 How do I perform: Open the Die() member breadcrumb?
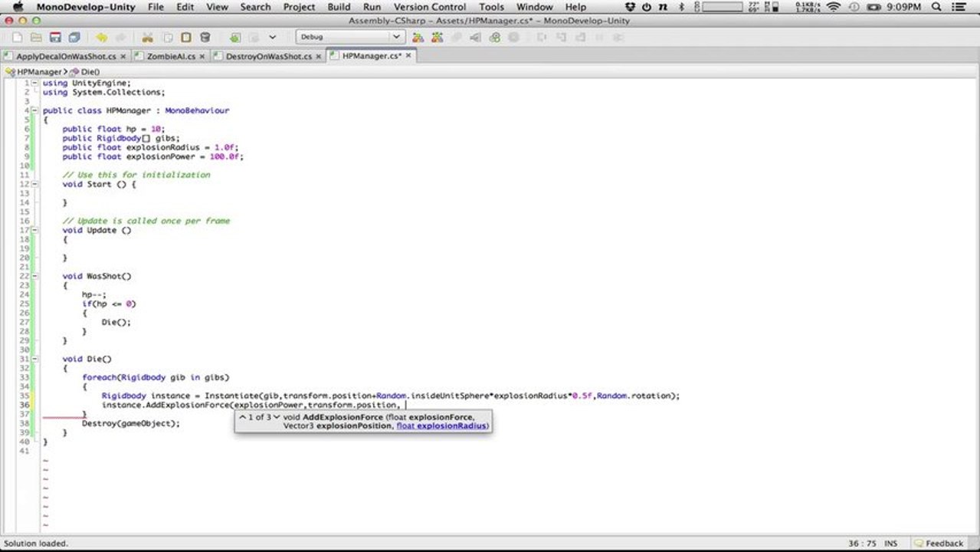click(85, 71)
